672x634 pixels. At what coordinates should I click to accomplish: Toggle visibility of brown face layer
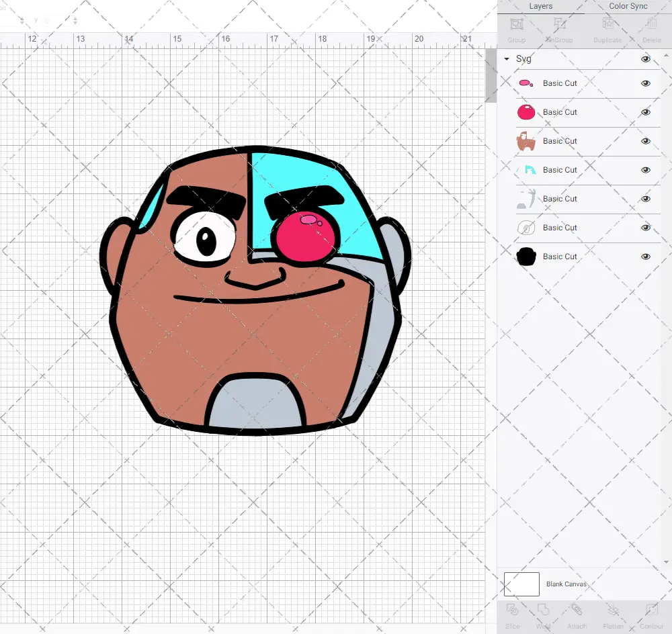click(646, 141)
